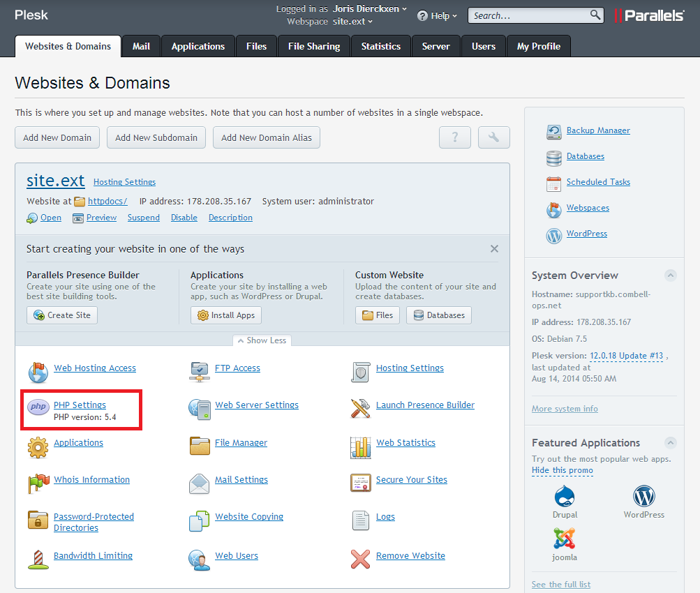Open the Drupal featured application icon
Image resolution: width=700 pixels, height=593 pixels.
[x=565, y=496]
